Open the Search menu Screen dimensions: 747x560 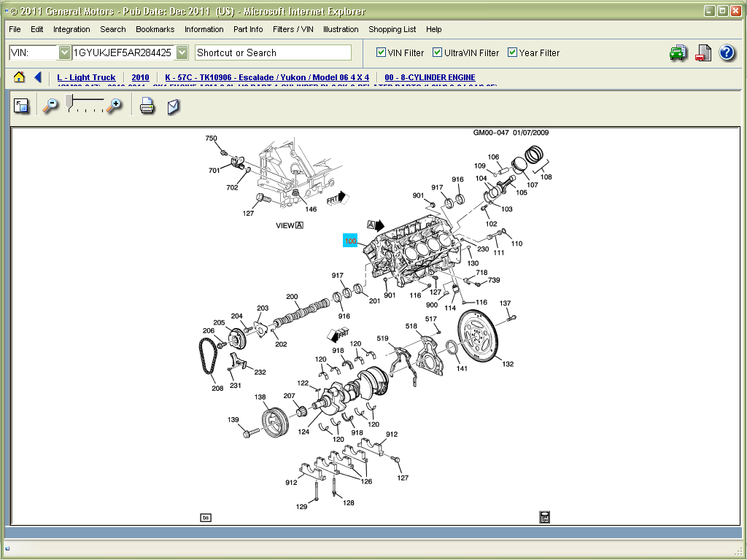(x=113, y=29)
